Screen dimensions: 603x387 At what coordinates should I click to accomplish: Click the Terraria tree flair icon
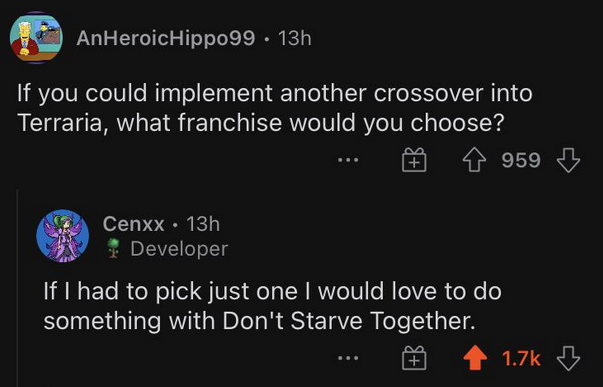coord(113,248)
